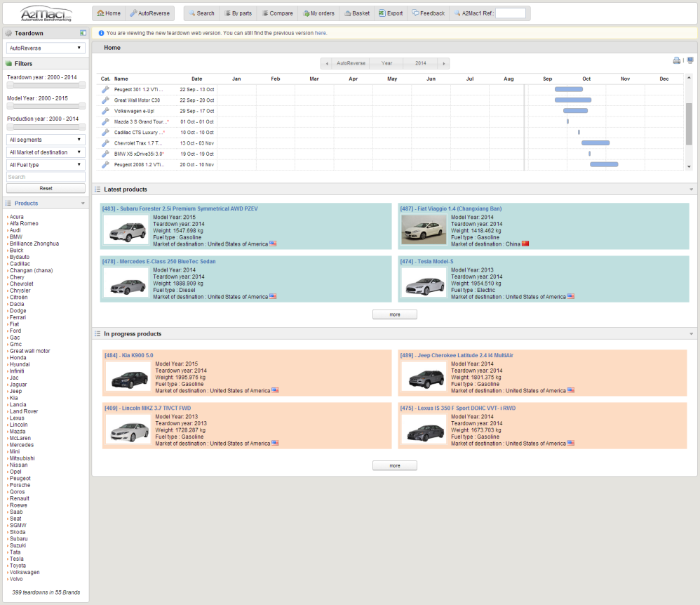Open the Search toolbar item

tap(201, 13)
